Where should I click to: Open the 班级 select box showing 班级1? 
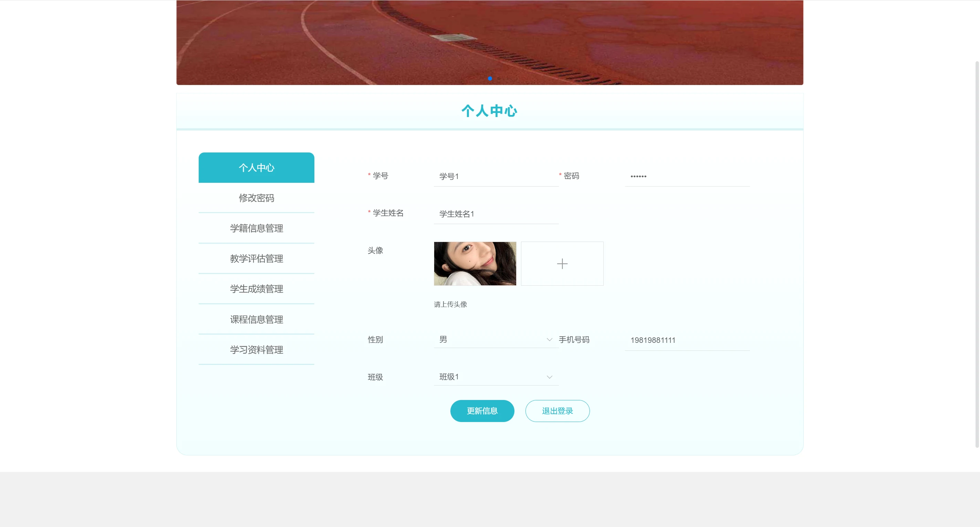[491, 377]
